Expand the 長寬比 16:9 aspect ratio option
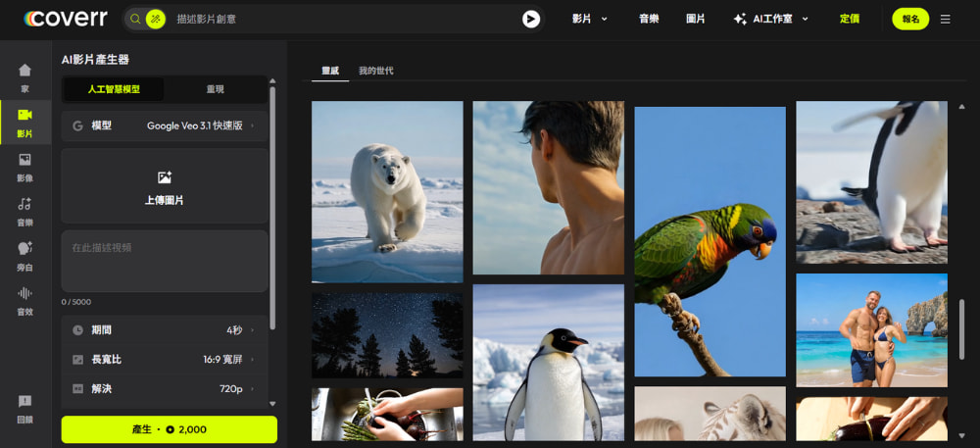Viewport: 980px width, 448px height. 165,360
